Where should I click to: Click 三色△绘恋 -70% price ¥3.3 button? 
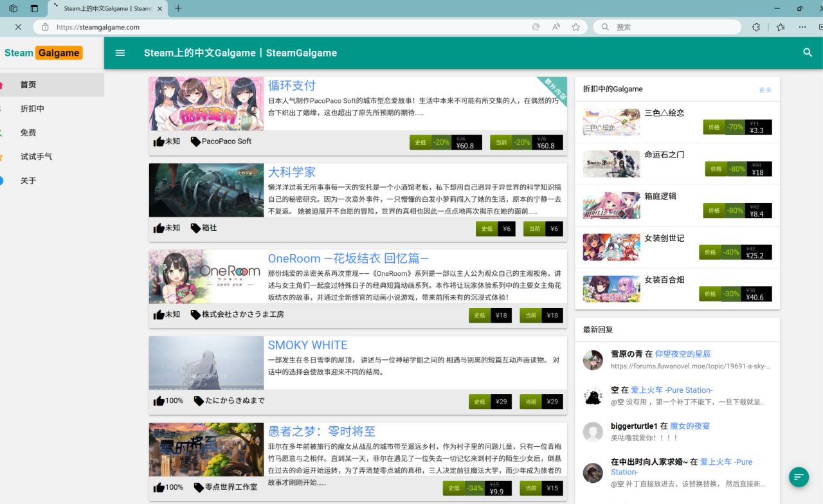tap(737, 127)
